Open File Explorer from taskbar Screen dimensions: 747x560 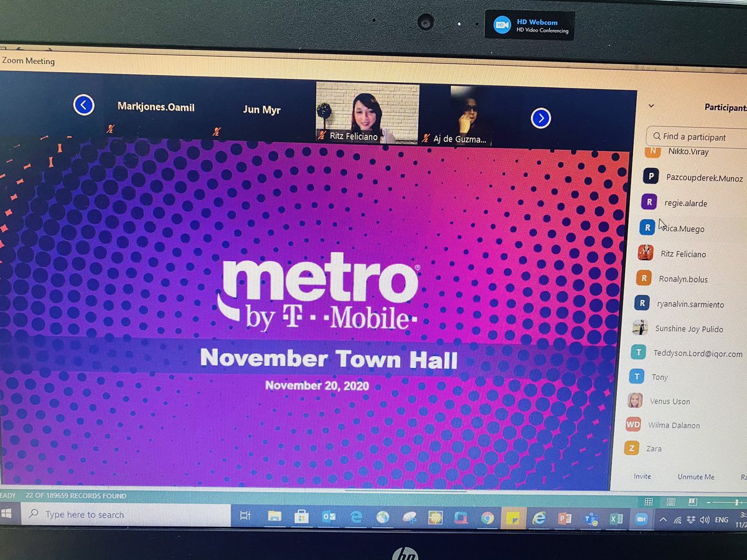[x=275, y=516]
